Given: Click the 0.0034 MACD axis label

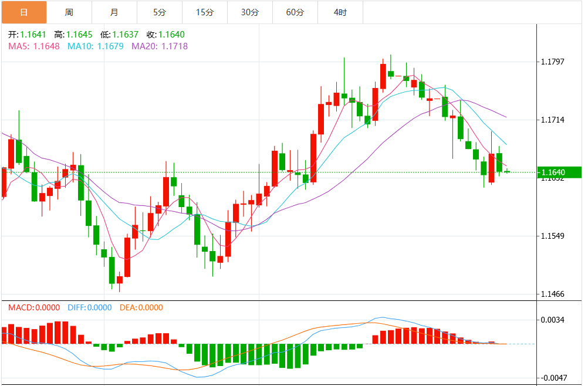Looking at the screenshot, I should coord(552,320).
